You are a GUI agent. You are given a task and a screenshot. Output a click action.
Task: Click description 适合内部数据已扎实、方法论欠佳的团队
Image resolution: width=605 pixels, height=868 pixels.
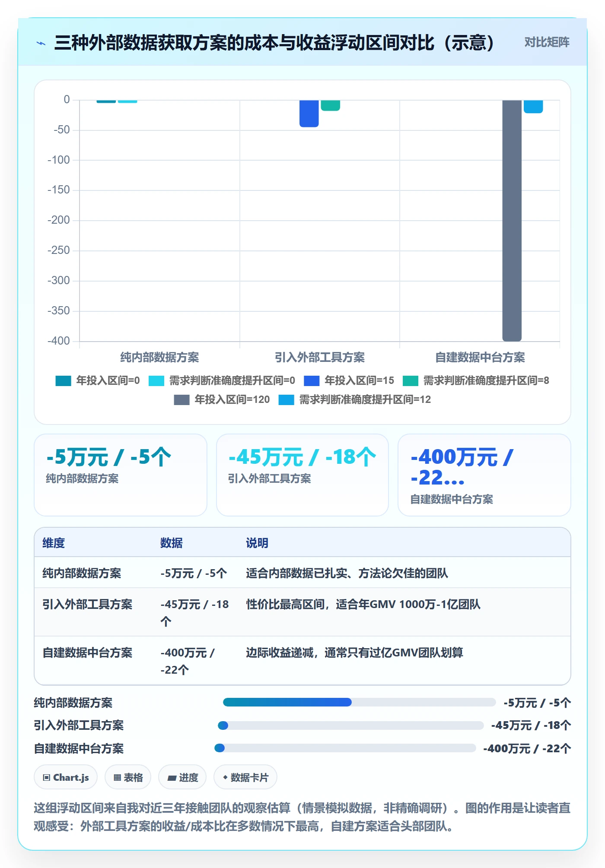click(x=347, y=573)
